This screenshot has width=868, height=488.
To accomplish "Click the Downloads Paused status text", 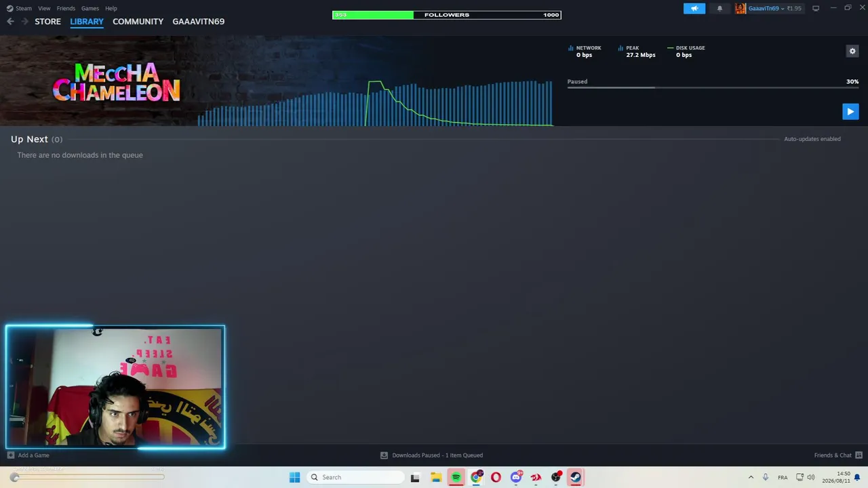I will 437,455.
